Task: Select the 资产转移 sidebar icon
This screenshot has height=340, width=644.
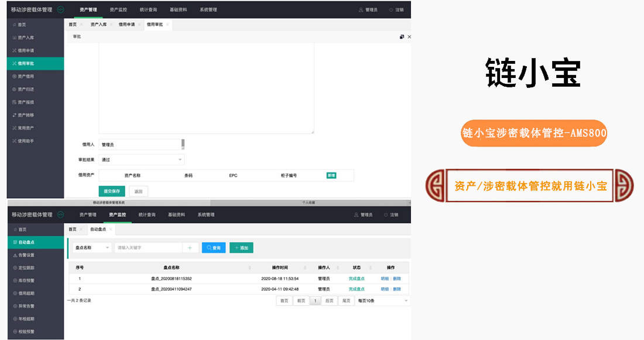Action: coord(15,115)
